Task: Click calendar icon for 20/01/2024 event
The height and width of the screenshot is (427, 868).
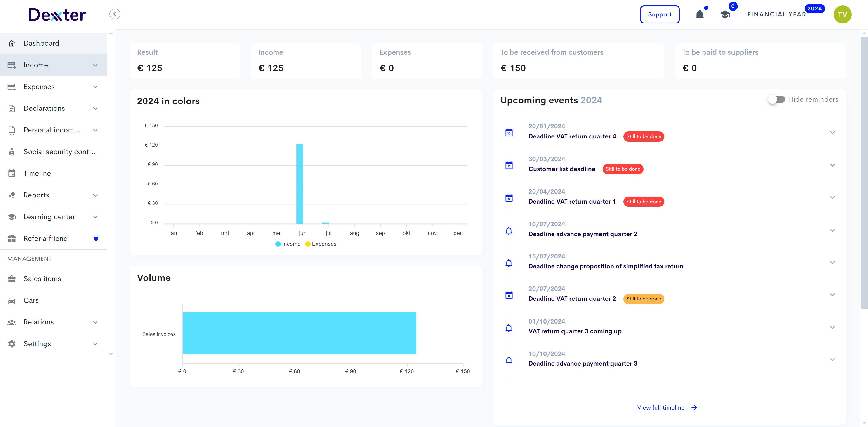Action: click(x=509, y=133)
